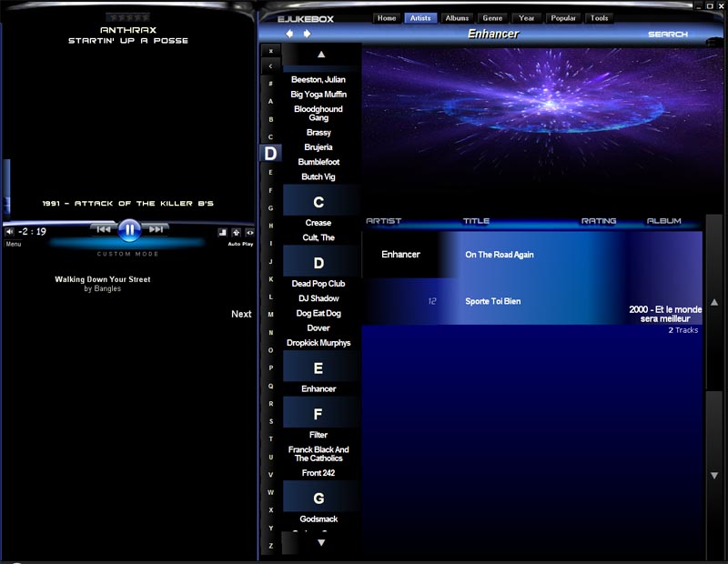Sort by the Artist column header
The height and width of the screenshot is (564, 728).
point(383,221)
